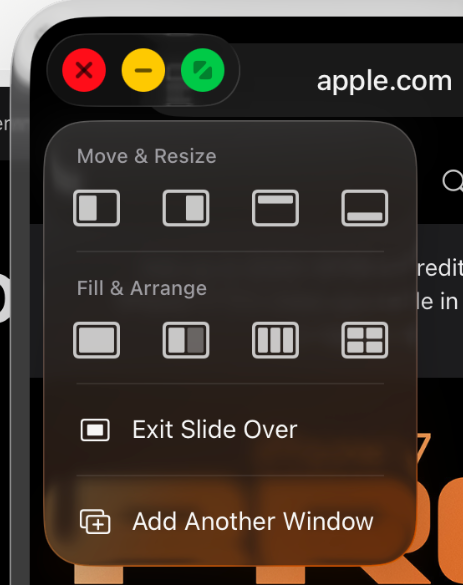
Task: Arrange windows in three columns
Action: click(x=275, y=340)
